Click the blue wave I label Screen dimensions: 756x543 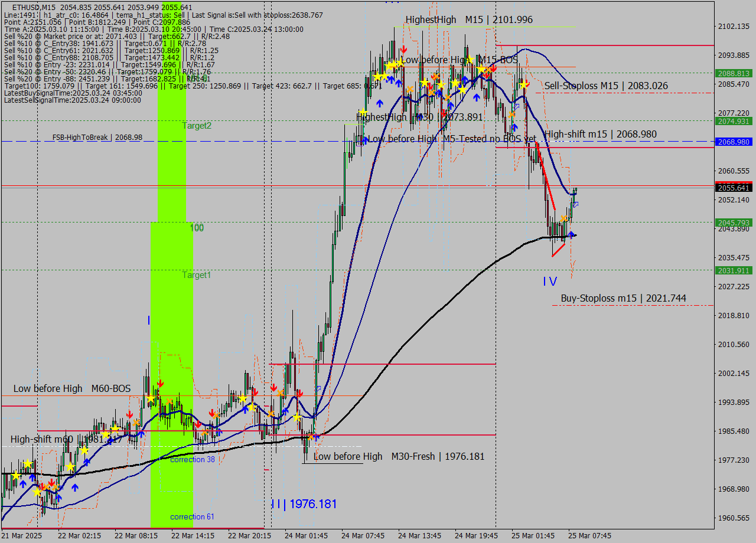coord(149,320)
